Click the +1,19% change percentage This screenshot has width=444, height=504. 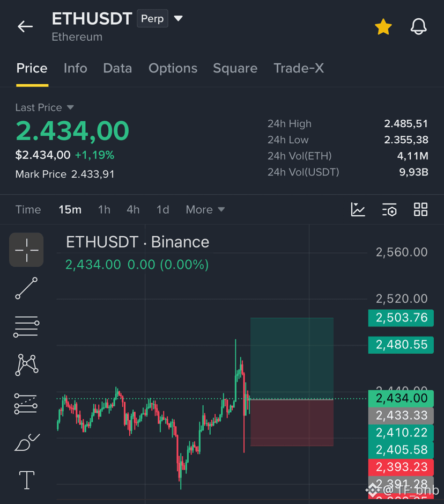pos(95,155)
